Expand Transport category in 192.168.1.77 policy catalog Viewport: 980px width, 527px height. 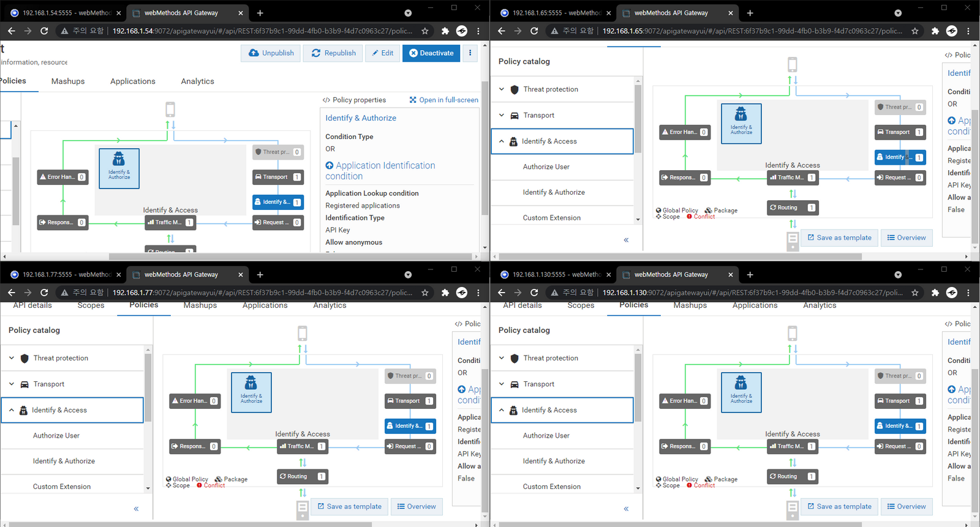point(12,384)
